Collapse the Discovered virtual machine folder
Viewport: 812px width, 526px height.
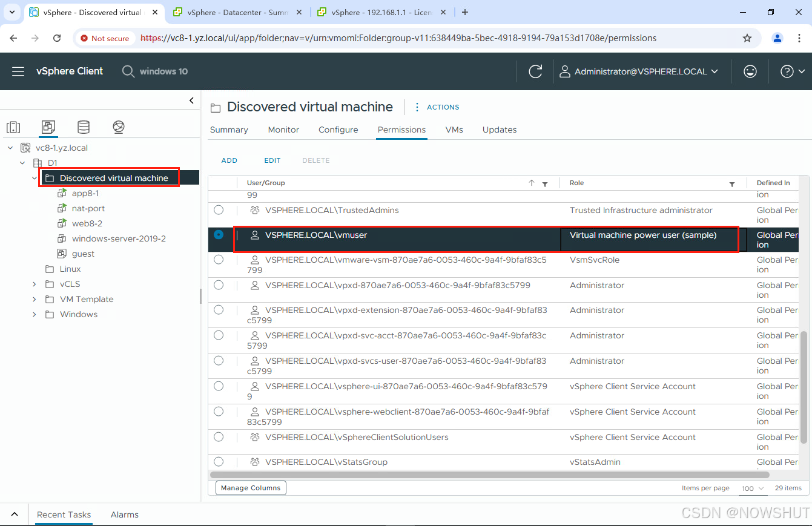pyautogui.click(x=35, y=178)
